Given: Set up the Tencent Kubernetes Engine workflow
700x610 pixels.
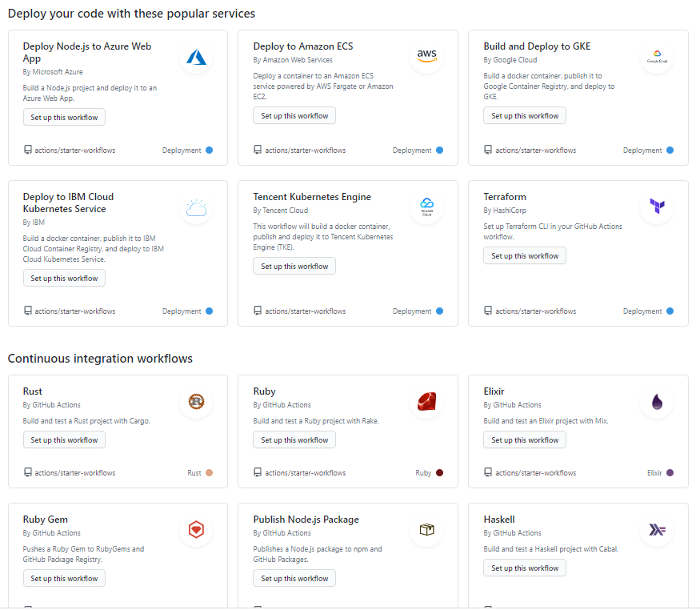Looking at the screenshot, I should [294, 266].
